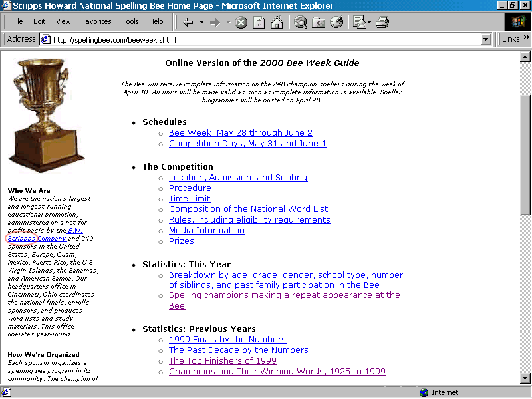The height and width of the screenshot is (399, 532).
Task: Click the Print icon
Action: [x=382, y=22]
